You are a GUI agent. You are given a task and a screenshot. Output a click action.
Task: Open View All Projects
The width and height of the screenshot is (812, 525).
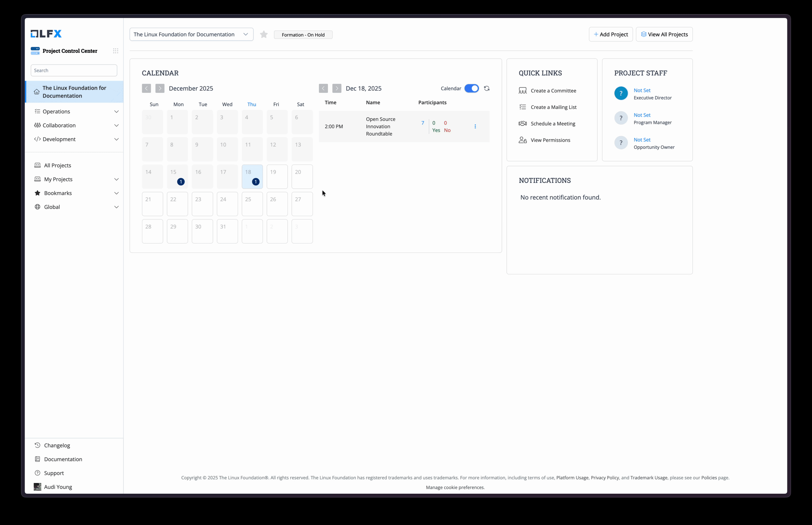[664, 34]
